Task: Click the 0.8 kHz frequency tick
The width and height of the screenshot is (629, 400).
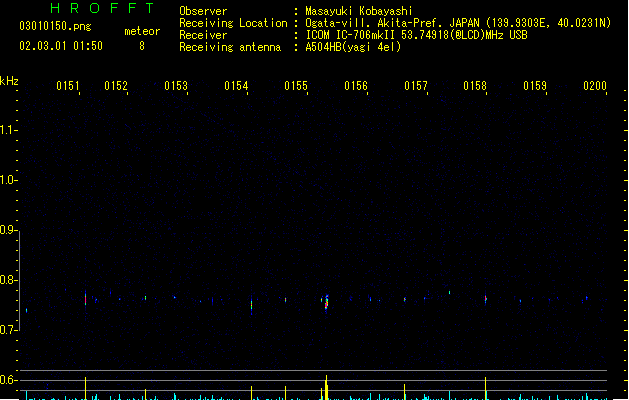Action: pyautogui.click(x=8, y=280)
